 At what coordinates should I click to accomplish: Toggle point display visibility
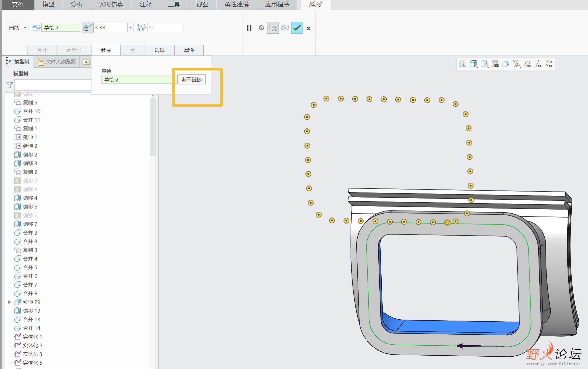click(x=549, y=64)
